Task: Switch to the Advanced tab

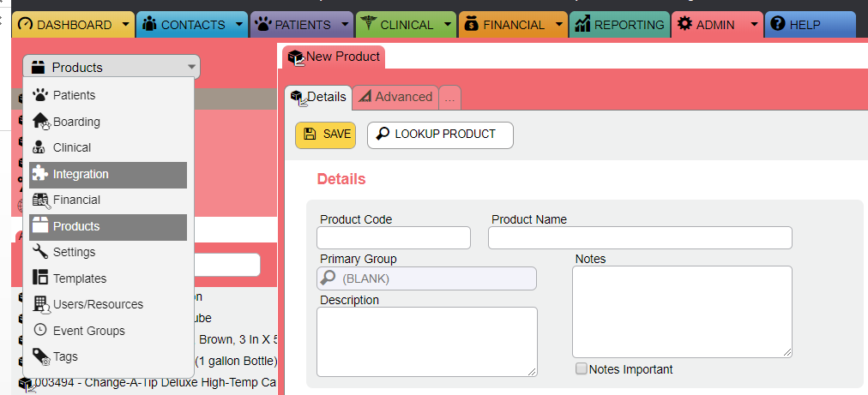Action: click(x=395, y=97)
